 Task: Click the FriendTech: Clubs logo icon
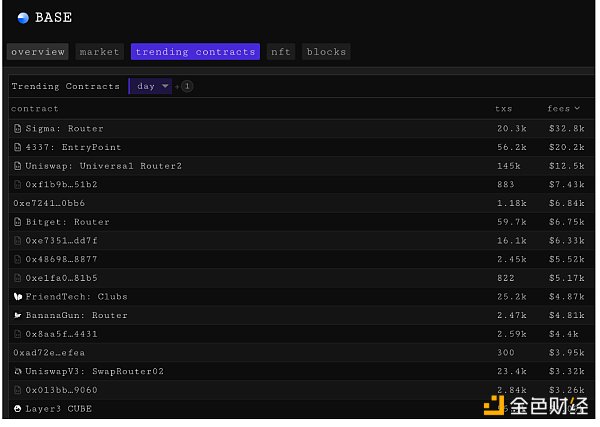click(x=18, y=297)
